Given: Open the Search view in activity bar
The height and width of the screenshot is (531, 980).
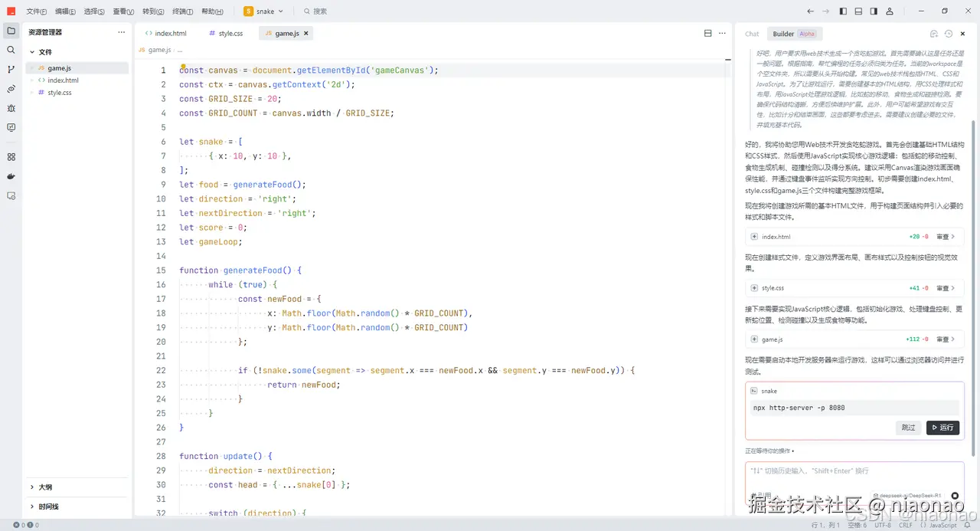Looking at the screenshot, I should (x=11, y=50).
